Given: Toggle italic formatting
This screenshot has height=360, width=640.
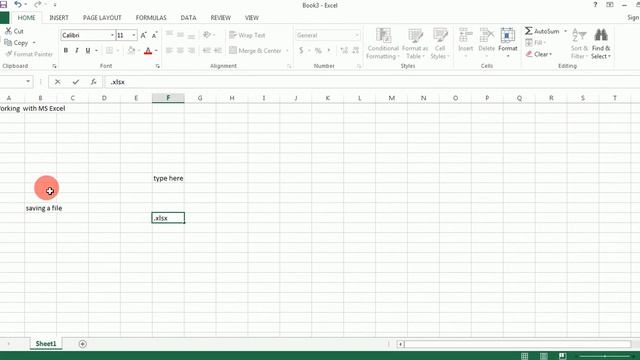Looking at the screenshot, I should [x=76, y=51].
